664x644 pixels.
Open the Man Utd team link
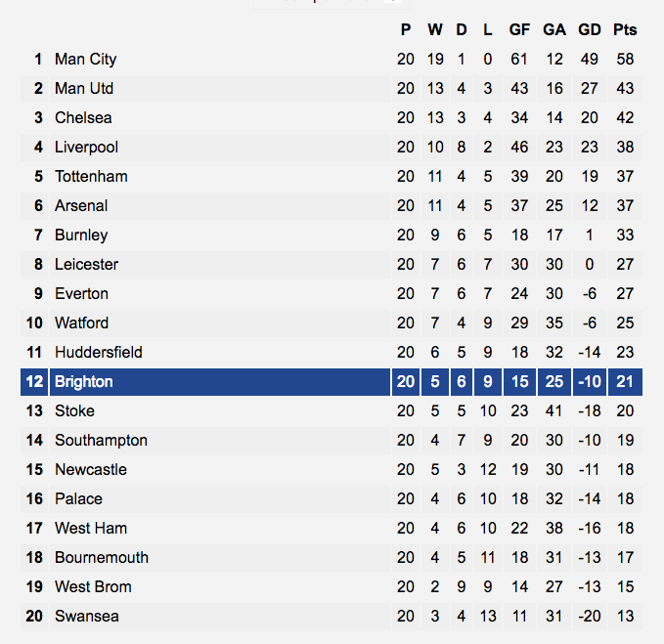84,88
